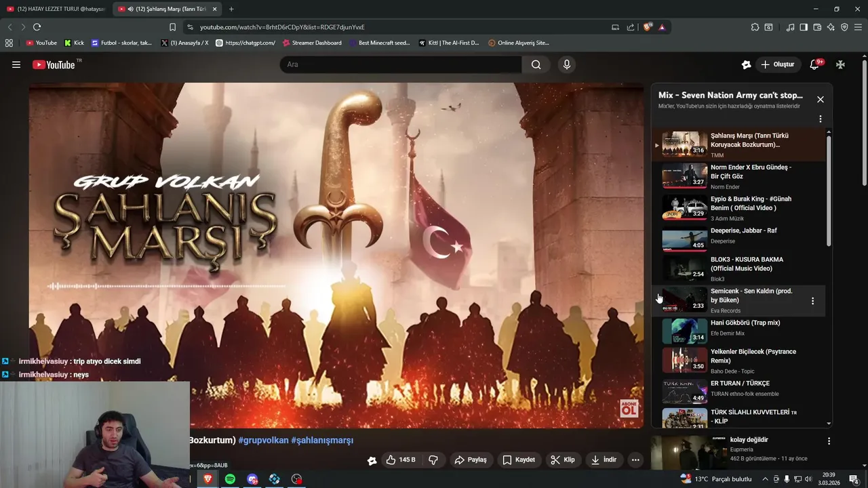
Task: Reload the page
Action: (37, 27)
